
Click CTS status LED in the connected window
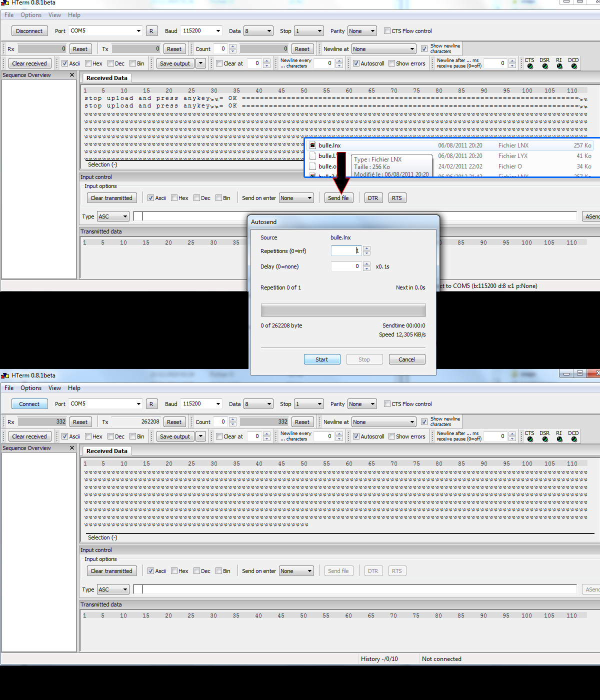pos(530,66)
